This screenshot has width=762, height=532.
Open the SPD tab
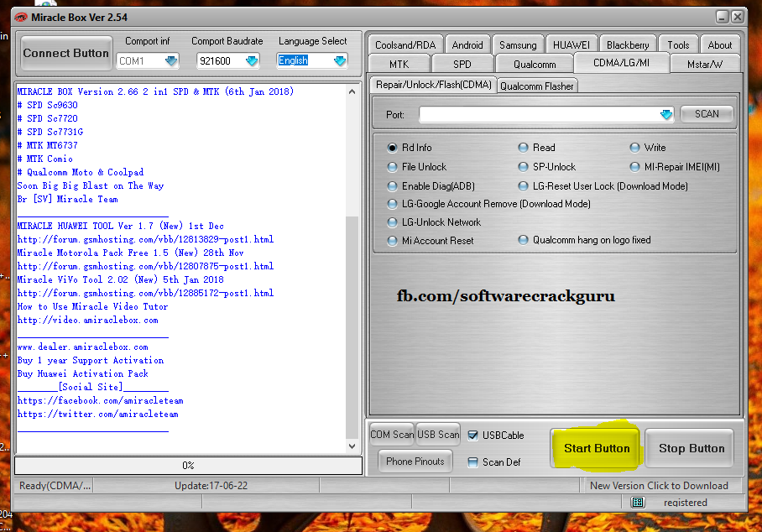(x=462, y=64)
